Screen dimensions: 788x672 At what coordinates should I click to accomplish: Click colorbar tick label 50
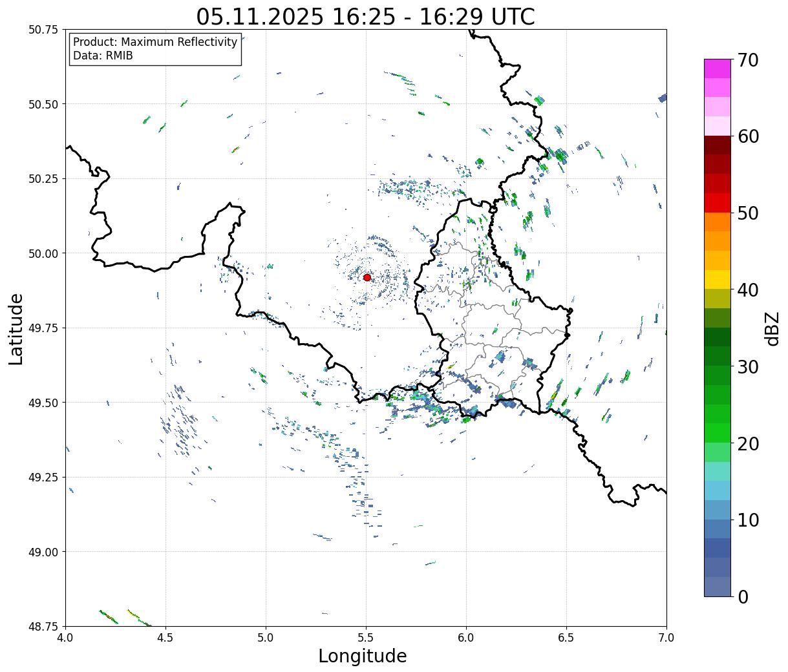(747, 213)
